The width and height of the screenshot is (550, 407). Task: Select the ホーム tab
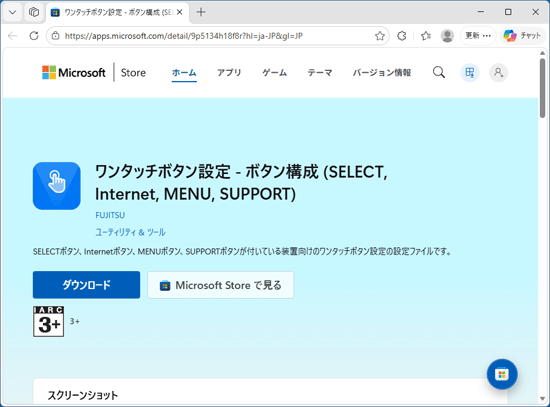pos(184,73)
